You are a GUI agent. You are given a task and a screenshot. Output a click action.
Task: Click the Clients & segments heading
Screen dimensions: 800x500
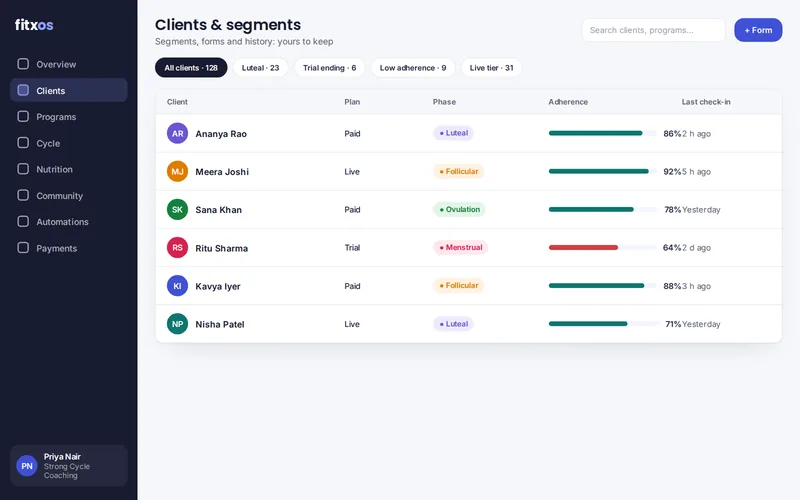click(228, 24)
